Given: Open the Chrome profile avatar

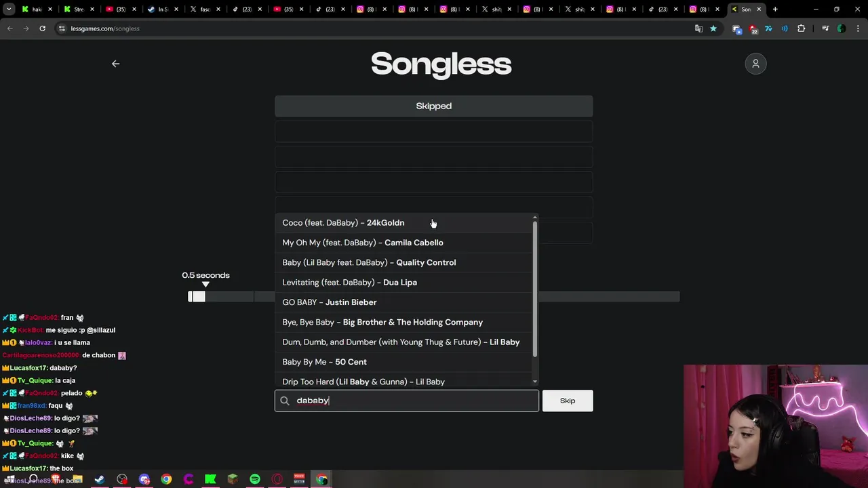Looking at the screenshot, I should point(842,28).
